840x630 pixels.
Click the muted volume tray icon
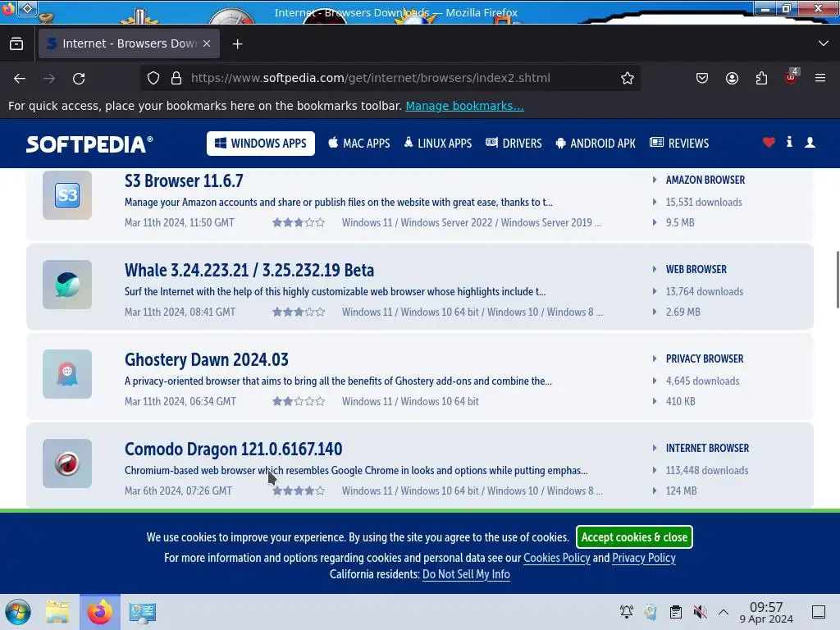coord(700,612)
